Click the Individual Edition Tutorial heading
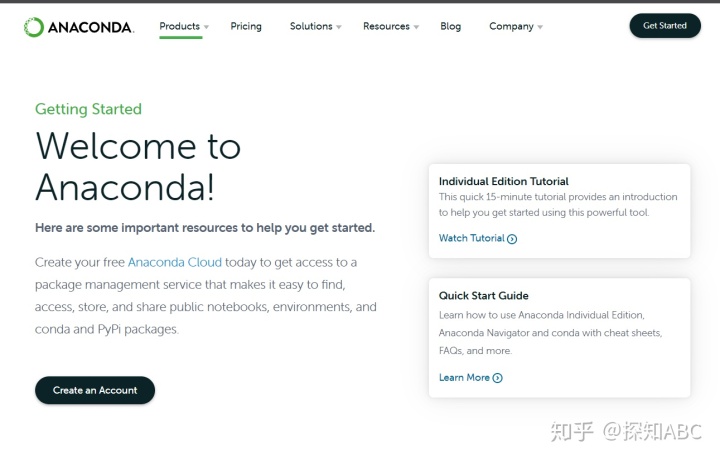Viewport: 720px width, 460px height. 504,181
